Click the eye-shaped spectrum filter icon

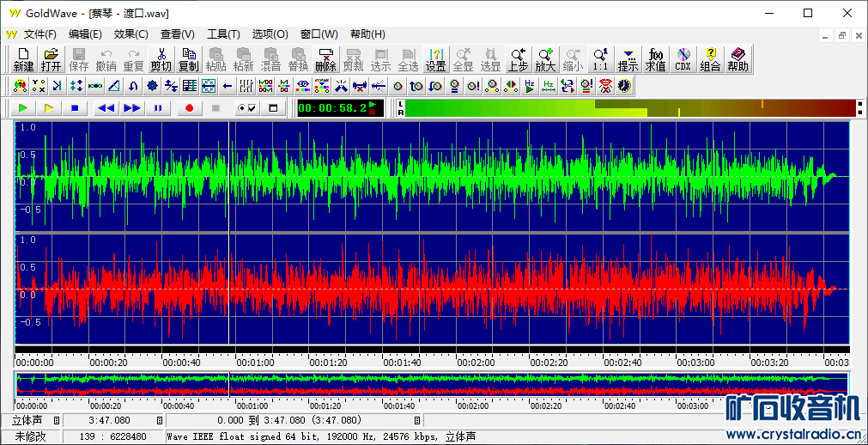(x=303, y=85)
